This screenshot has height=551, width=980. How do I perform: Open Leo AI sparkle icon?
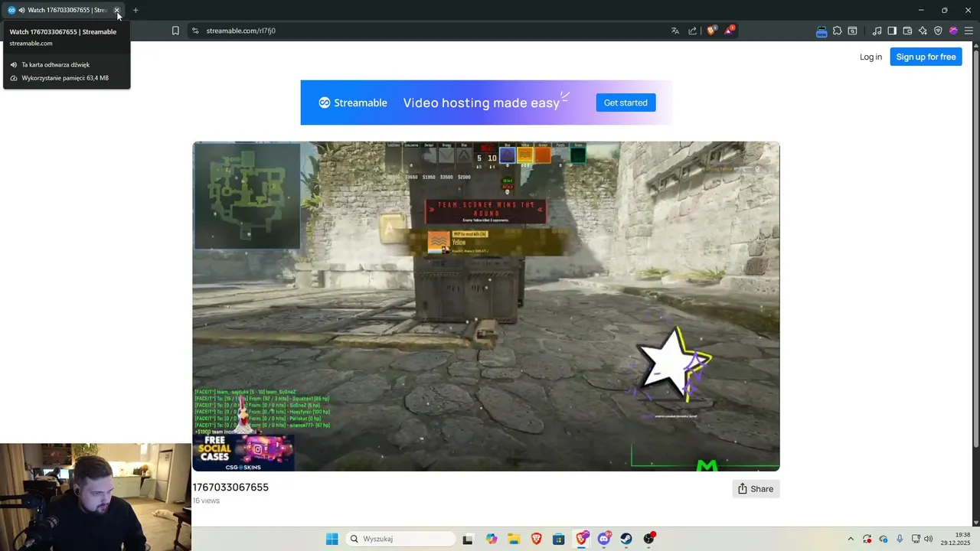tap(923, 31)
